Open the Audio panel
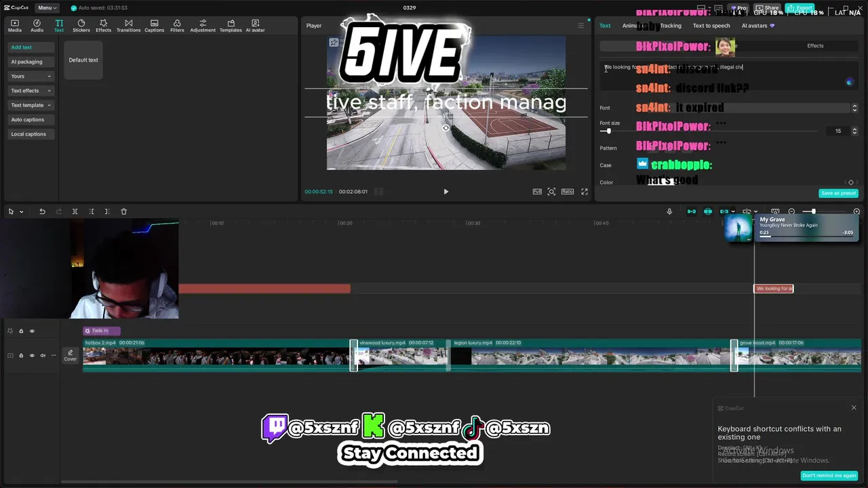This screenshot has height=488, width=868. (x=37, y=26)
